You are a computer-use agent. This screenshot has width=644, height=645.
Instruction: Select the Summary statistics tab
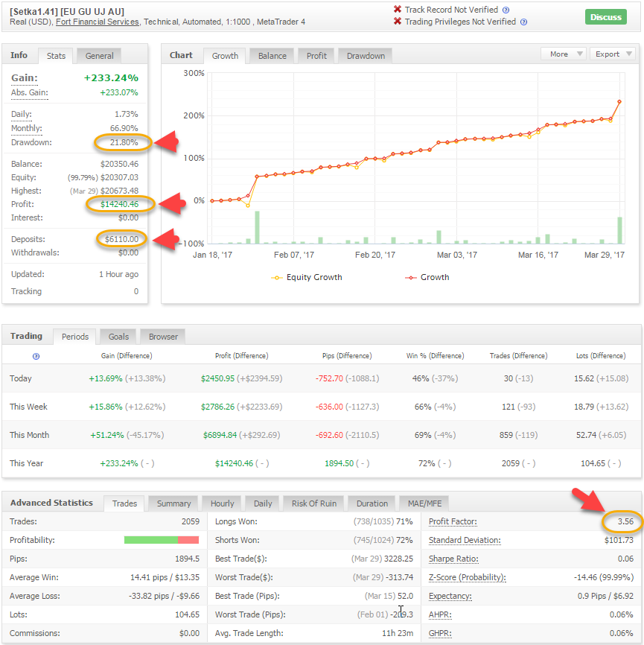point(173,503)
